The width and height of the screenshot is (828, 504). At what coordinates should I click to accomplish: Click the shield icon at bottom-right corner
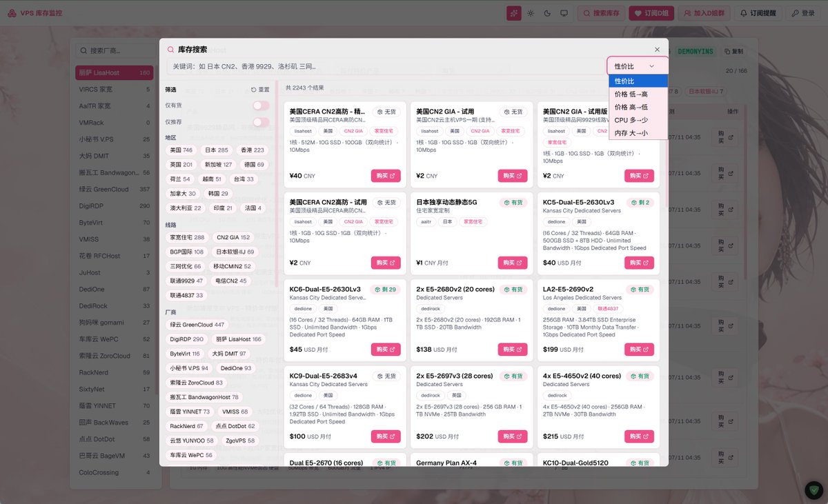[x=814, y=490]
